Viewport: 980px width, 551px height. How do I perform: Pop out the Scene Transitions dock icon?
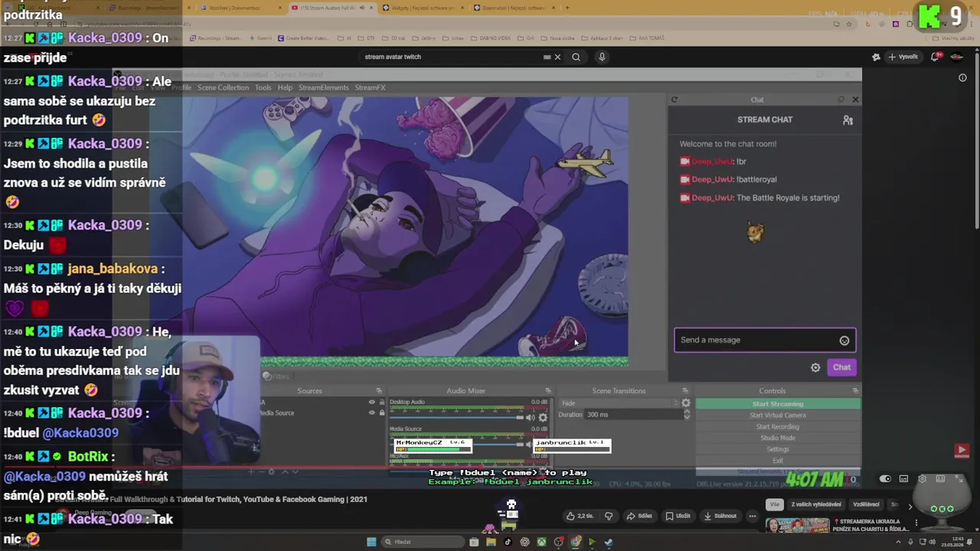(685, 391)
